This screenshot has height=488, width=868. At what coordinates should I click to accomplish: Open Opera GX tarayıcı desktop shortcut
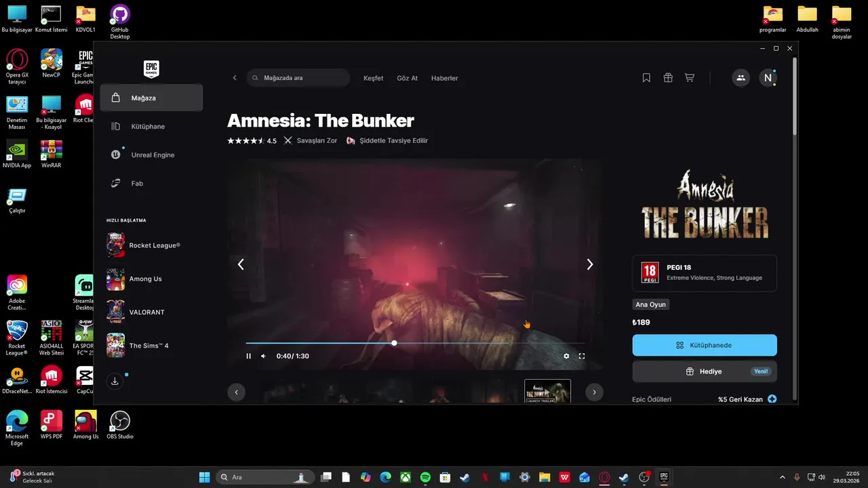(17, 66)
